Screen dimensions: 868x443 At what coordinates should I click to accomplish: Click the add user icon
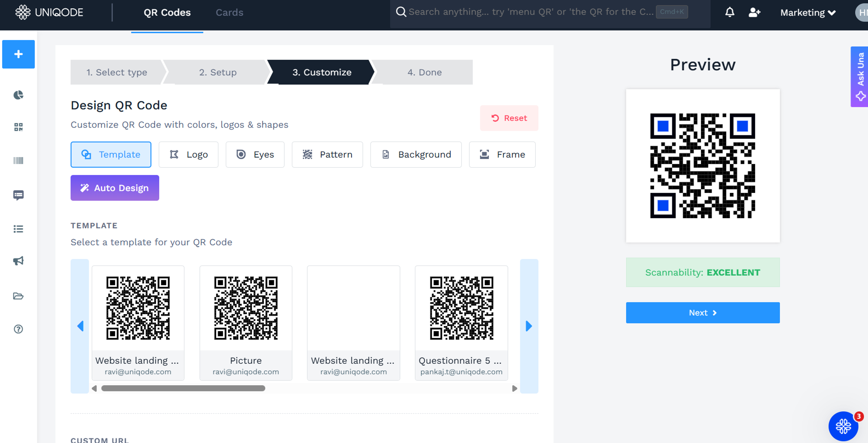coord(755,12)
